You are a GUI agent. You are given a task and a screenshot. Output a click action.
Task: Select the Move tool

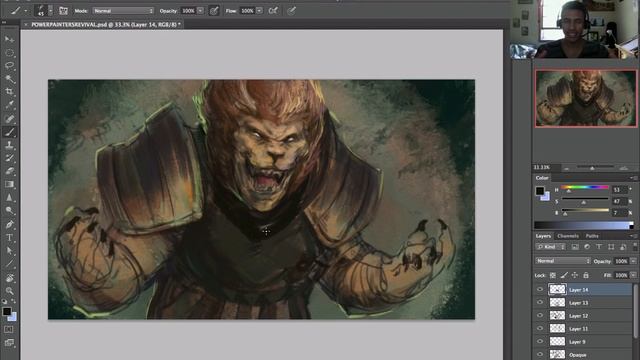tap(9, 39)
